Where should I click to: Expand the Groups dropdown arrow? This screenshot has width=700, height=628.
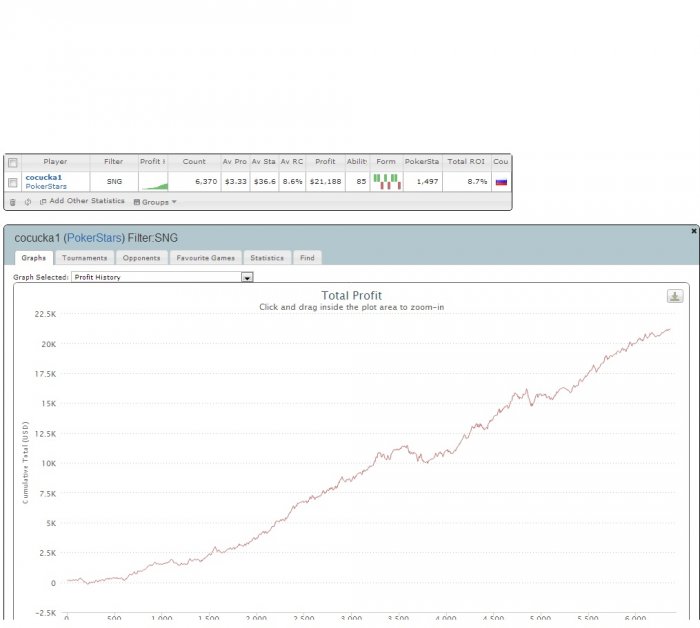(x=174, y=202)
